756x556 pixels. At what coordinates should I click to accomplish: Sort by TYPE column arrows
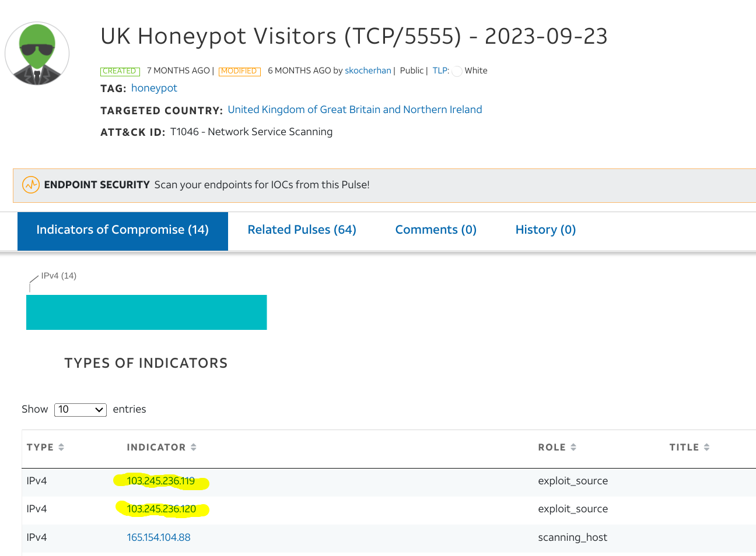[61, 448]
